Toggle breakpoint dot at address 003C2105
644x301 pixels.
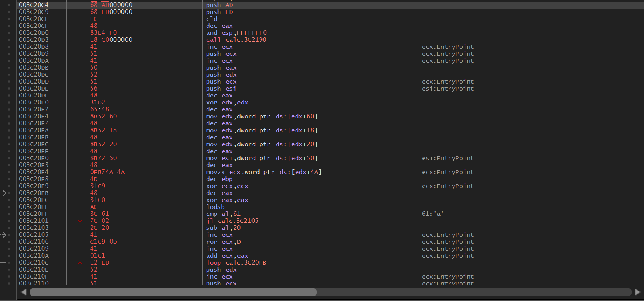[x=9, y=235]
